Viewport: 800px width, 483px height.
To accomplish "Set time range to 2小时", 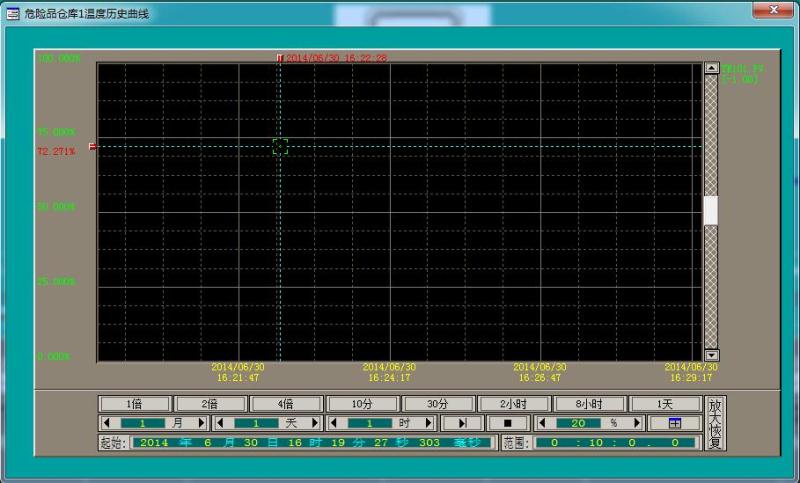I will tap(513, 404).
